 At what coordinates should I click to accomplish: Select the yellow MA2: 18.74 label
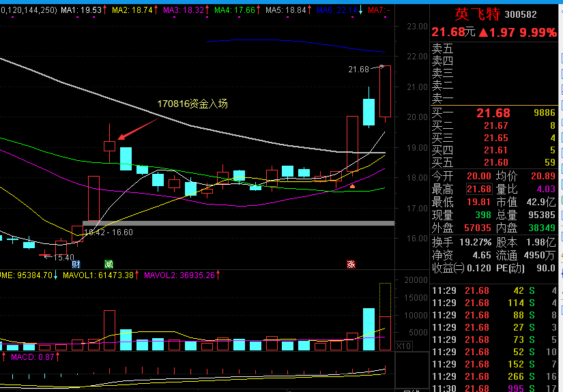[132, 10]
